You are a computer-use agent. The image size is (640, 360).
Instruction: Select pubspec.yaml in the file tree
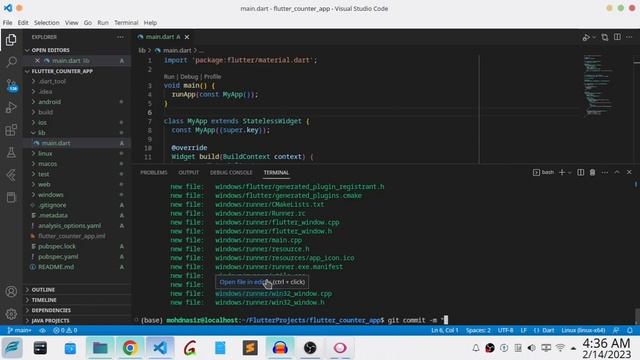tap(58, 257)
